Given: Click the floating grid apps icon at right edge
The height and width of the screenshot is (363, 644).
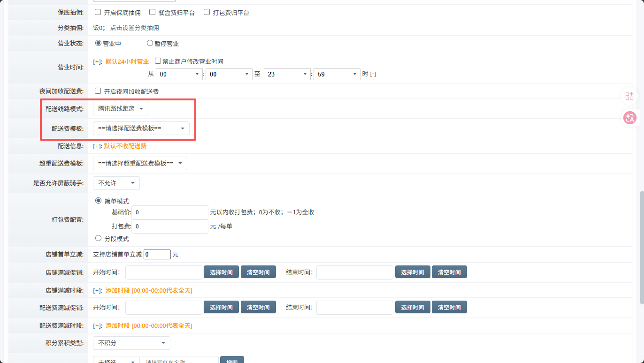Looking at the screenshot, I should tap(629, 97).
